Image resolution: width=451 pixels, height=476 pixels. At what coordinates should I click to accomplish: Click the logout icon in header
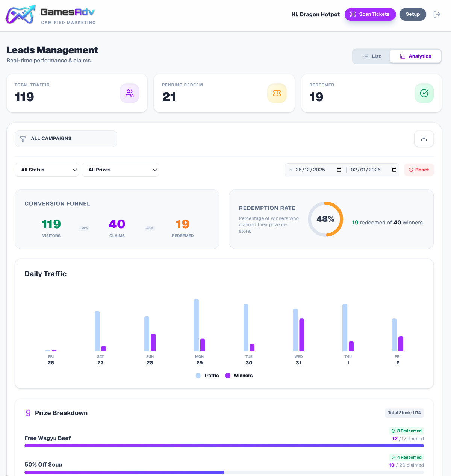[437, 14]
